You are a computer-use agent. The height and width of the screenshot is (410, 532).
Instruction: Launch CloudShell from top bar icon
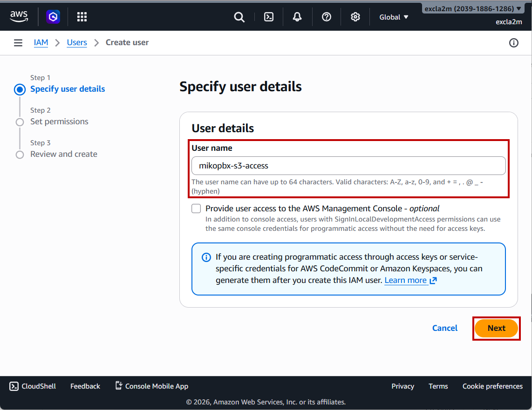(269, 17)
